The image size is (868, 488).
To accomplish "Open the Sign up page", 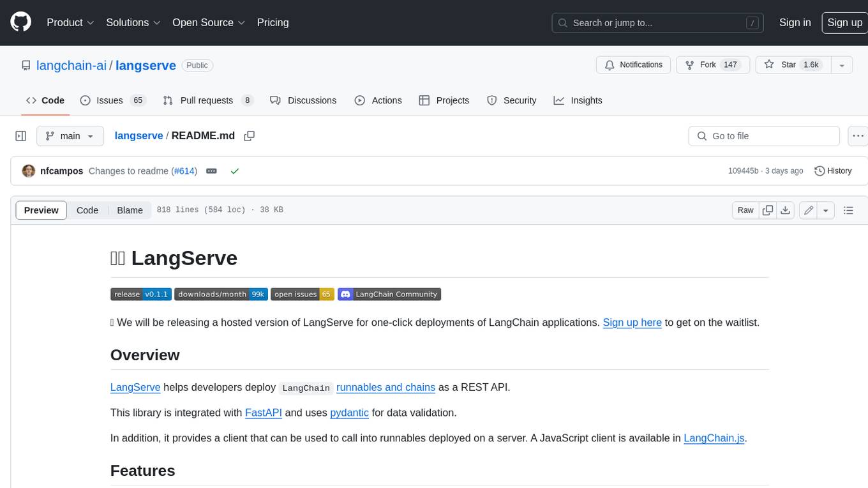I will tap(844, 22).
